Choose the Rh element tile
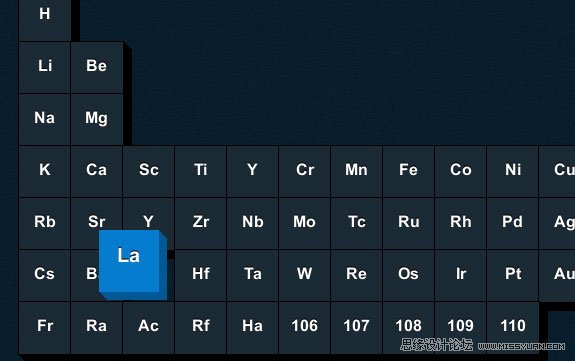 click(461, 223)
